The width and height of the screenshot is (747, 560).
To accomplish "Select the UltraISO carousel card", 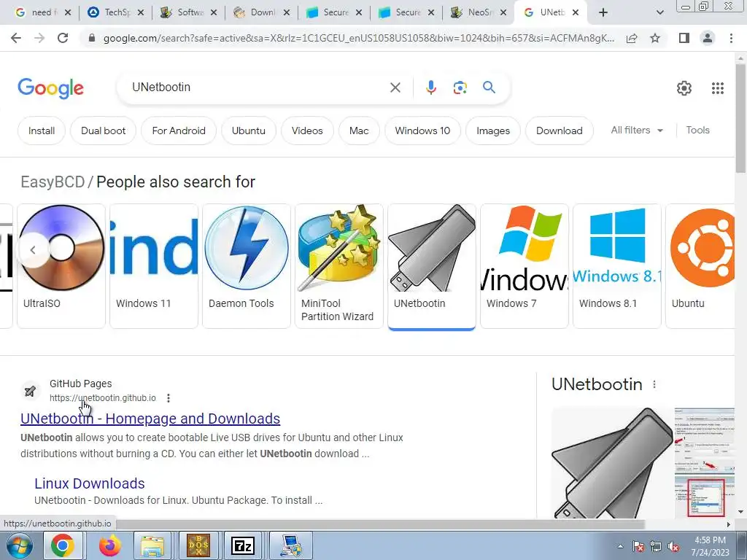I will click(61, 265).
